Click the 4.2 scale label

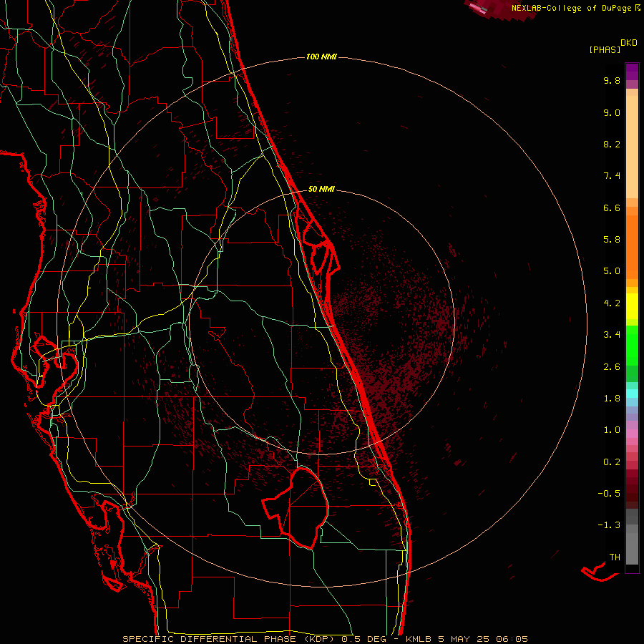612,303
